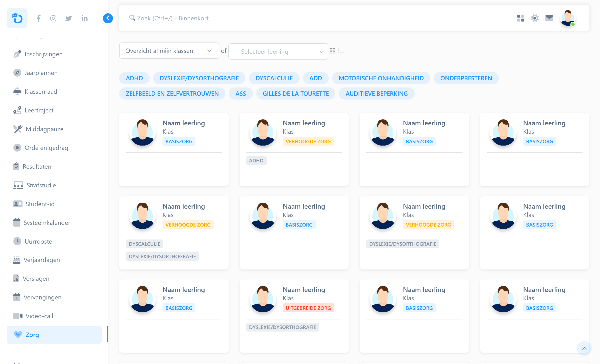Screen dimensions: 600x364
Task: Go to Uurrooster menu item
Action: [39, 241]
